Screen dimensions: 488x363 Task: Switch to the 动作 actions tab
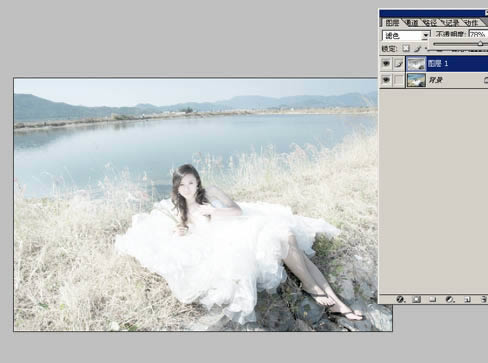point(471,23)
